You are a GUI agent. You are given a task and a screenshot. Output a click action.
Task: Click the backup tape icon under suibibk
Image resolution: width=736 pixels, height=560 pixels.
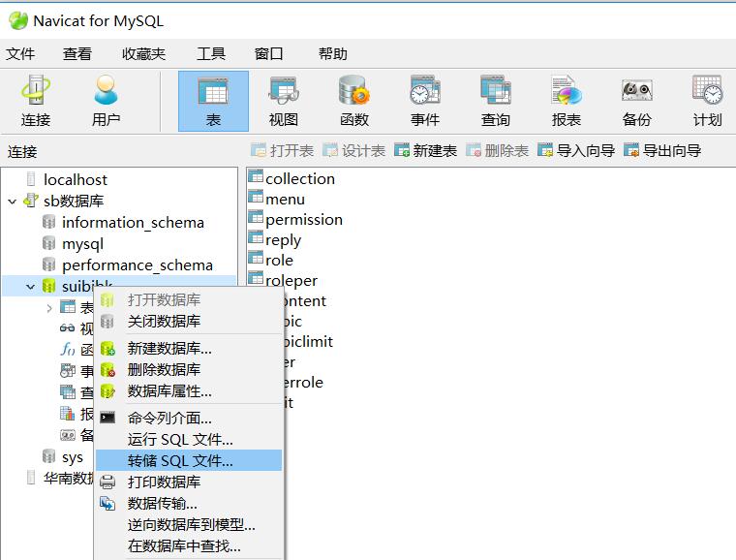coord(68,436)
